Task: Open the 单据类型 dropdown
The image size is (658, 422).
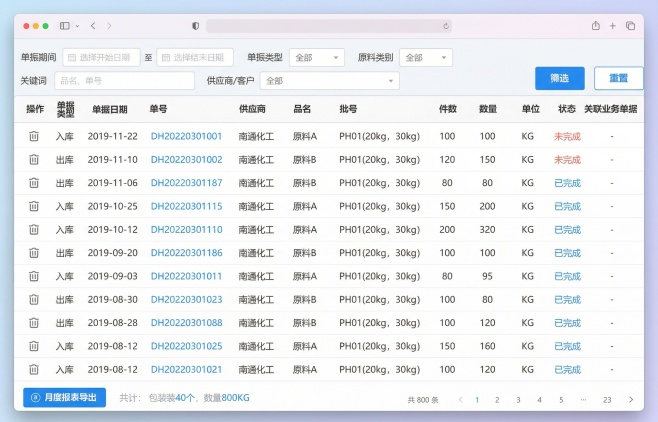Action: pyautogui.click(x=317, y=57)
